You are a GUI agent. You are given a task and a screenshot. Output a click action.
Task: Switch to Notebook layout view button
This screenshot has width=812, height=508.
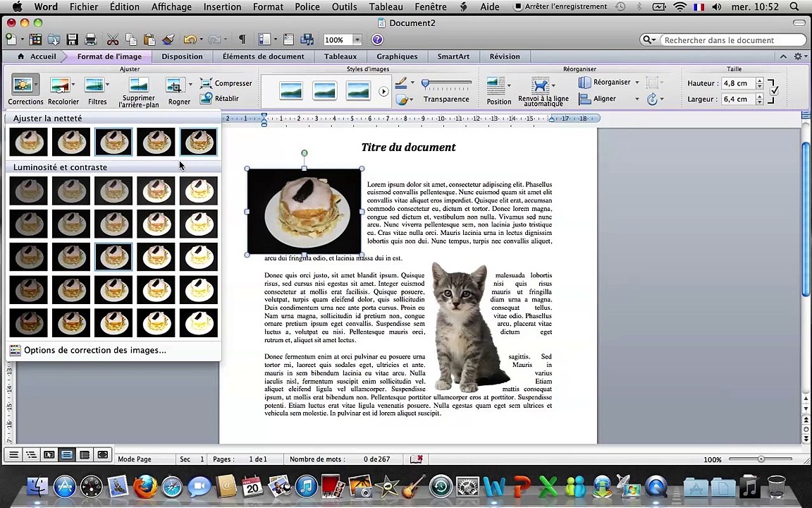click(85, 454)
